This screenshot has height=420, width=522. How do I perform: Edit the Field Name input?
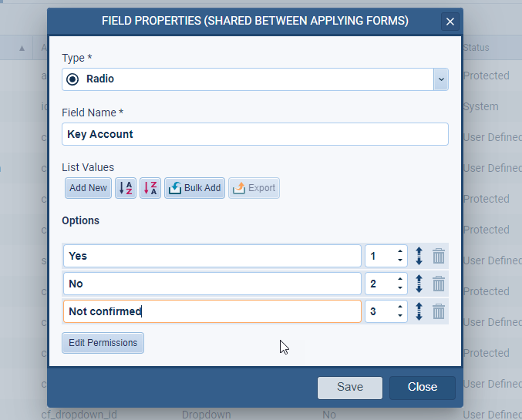click(x=254, y=134)
